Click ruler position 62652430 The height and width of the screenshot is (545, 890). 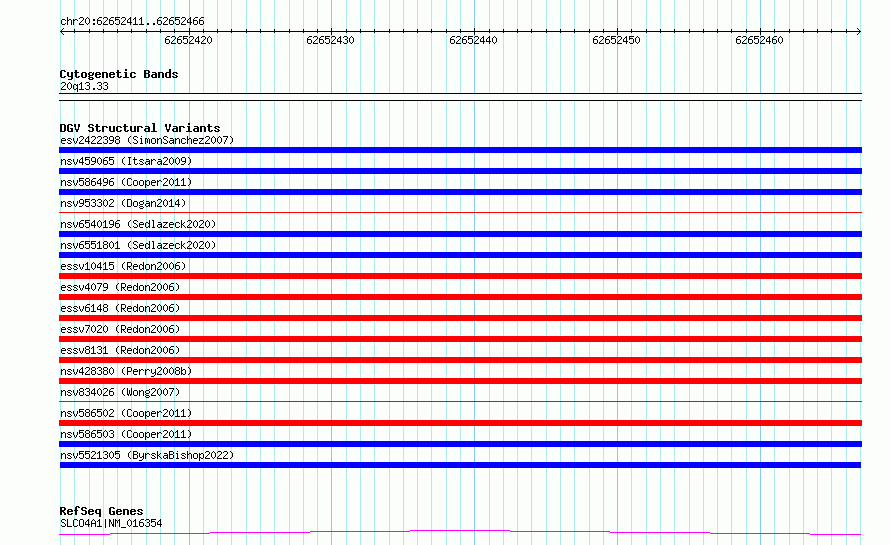330,40
